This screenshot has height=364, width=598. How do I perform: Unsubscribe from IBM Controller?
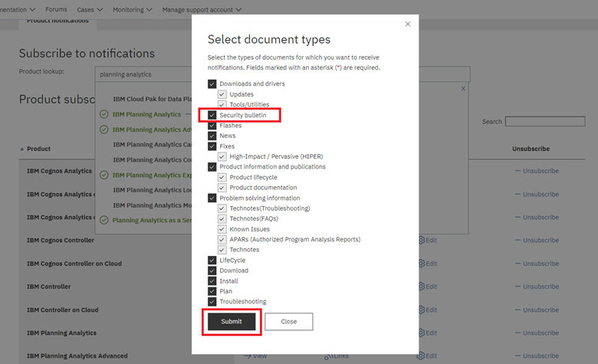tap(537, 287)
